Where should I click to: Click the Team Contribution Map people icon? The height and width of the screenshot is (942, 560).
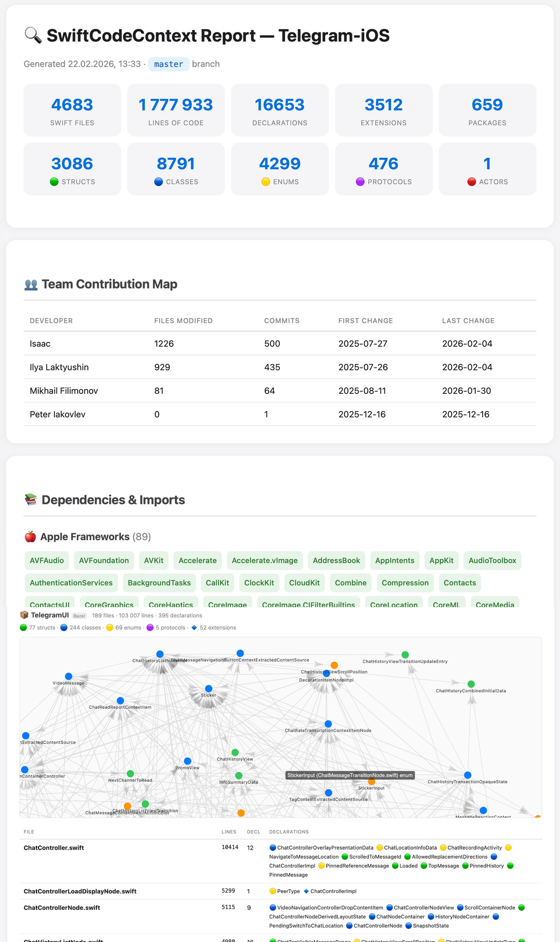click(31, 284)
